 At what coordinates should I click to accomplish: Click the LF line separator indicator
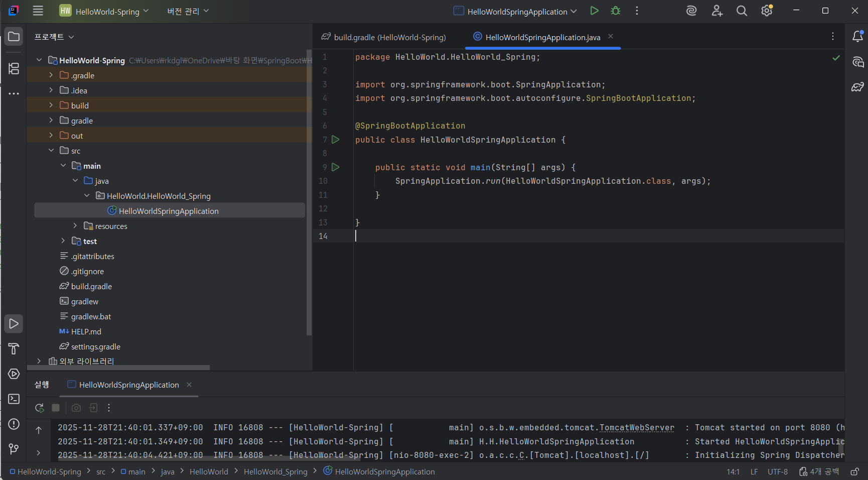pyautogui.click(x=754, y=472)
